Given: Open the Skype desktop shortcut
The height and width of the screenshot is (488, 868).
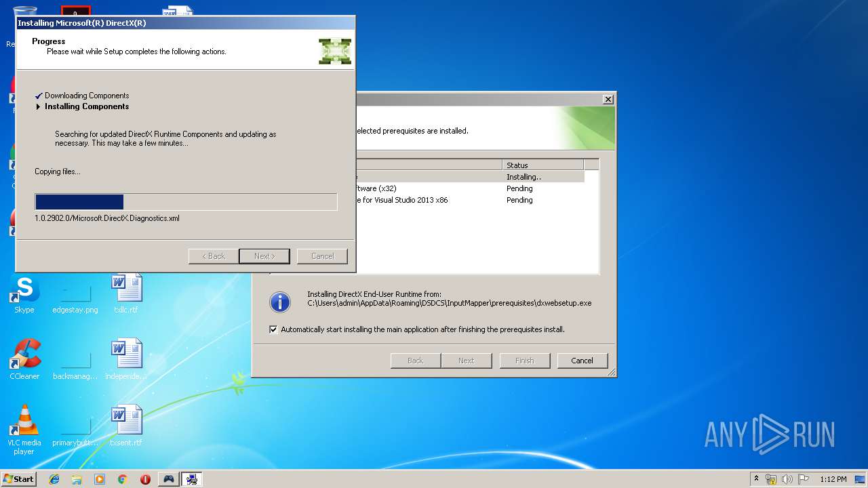Looking at the screenshot, I should pyautogui.click(x=24, y=293).
